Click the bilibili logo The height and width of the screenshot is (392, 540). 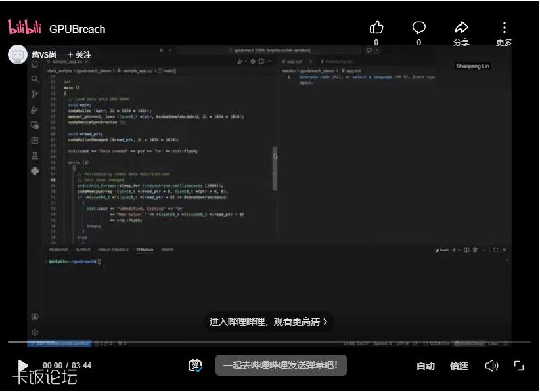(x=24, y=27)
